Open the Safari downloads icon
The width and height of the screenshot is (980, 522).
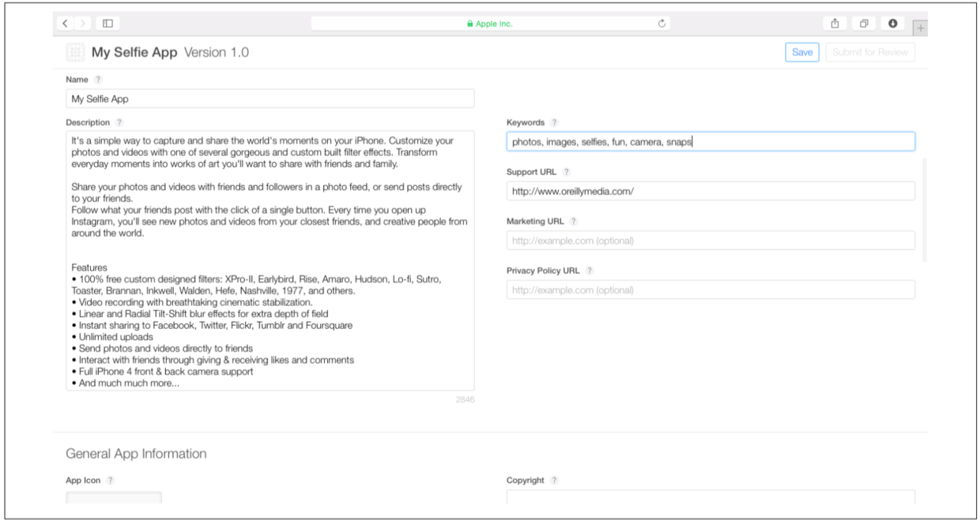pos(892,24)
